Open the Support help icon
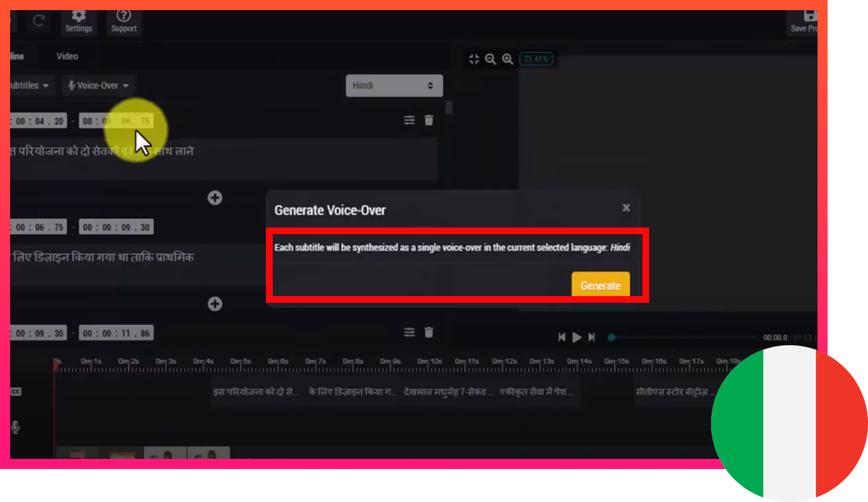The height and width of the screenshot is (502, 868). tap(124, 21)
